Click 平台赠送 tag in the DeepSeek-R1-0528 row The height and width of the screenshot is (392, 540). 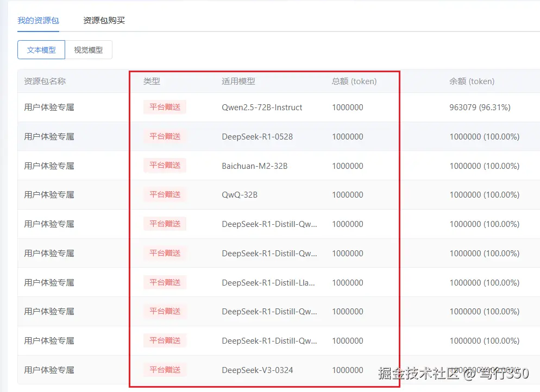click(x=165, y=136)
